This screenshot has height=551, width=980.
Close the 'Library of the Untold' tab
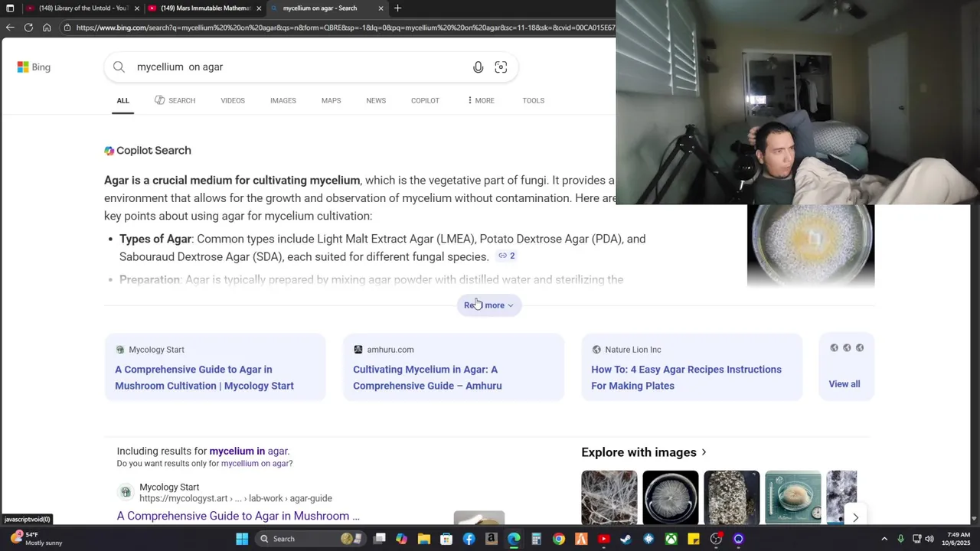[x=137, y=8]
